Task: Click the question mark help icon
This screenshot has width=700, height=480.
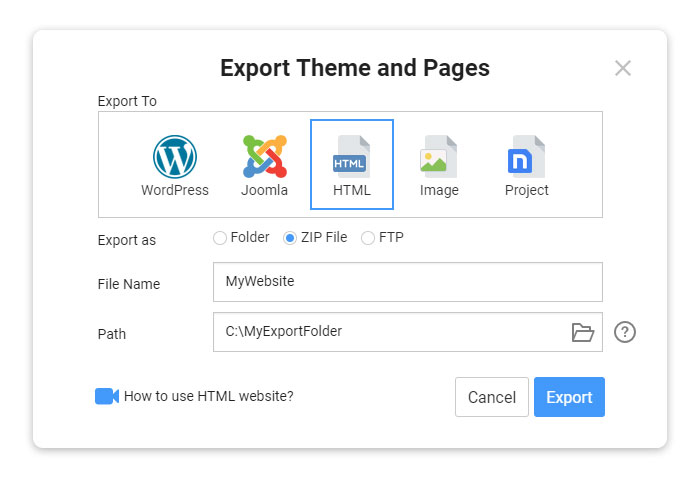Action: pyautogui.click(x=625, y=332)
